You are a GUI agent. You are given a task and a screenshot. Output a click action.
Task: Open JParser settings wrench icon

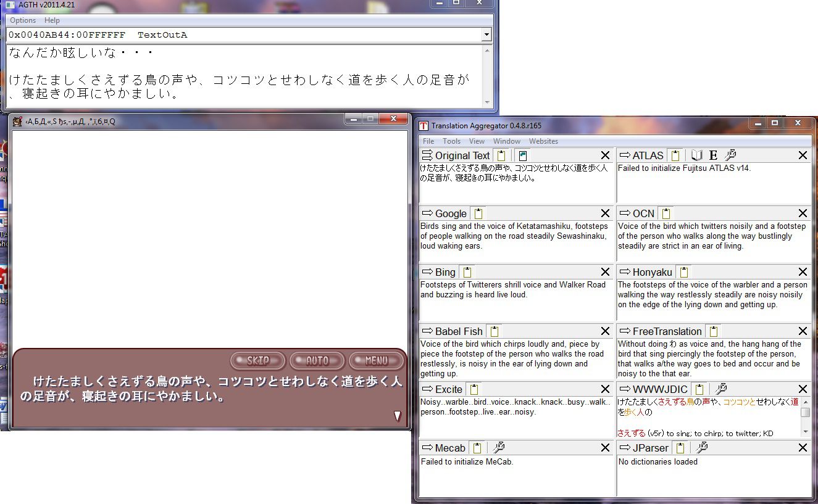pos(701,448)
